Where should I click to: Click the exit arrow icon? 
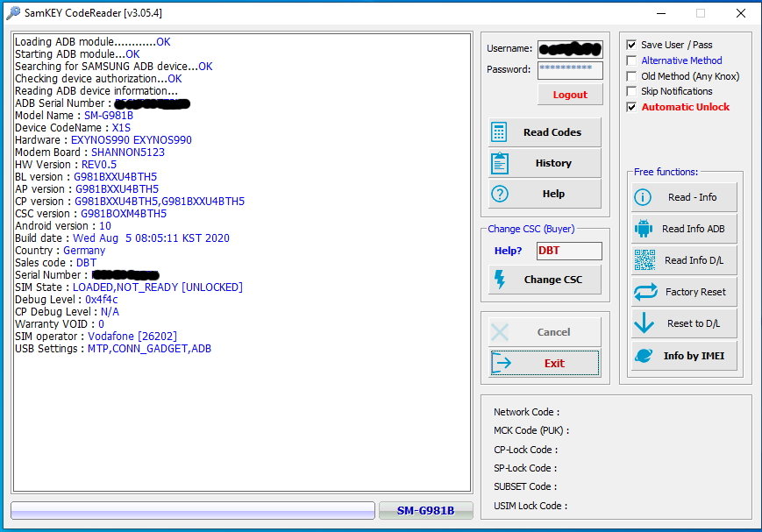[x=501, y=363]
